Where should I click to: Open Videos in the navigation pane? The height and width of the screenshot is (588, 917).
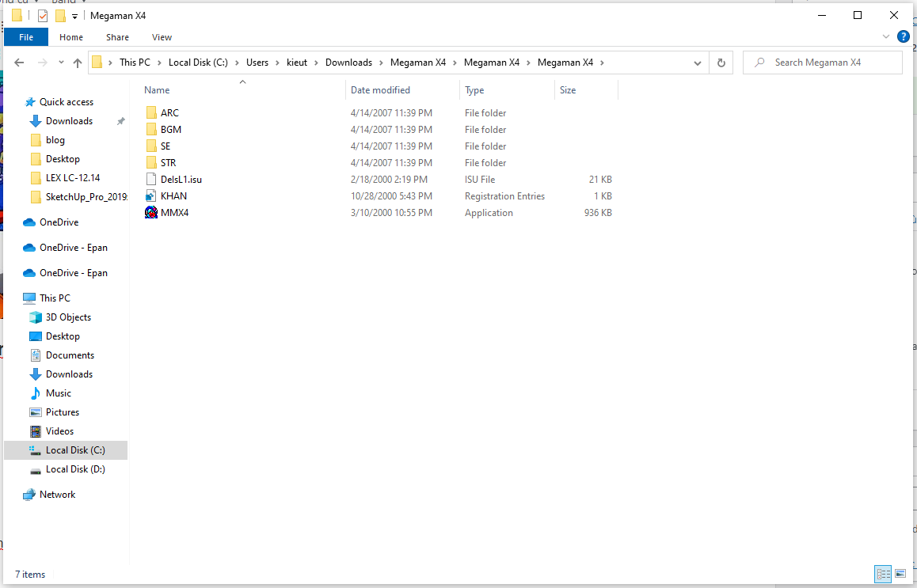[x=52, y=431]
